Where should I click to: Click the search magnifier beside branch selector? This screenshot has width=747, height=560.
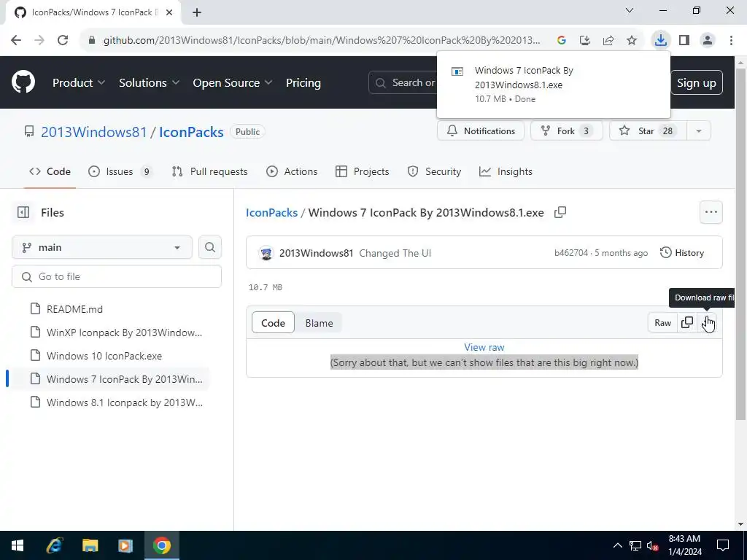pos(210,248)
